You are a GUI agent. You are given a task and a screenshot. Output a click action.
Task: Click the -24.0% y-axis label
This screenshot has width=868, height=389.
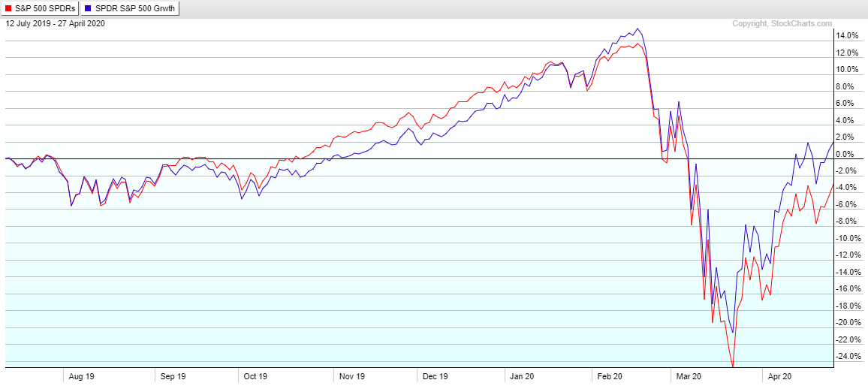(x=847, y=357)
